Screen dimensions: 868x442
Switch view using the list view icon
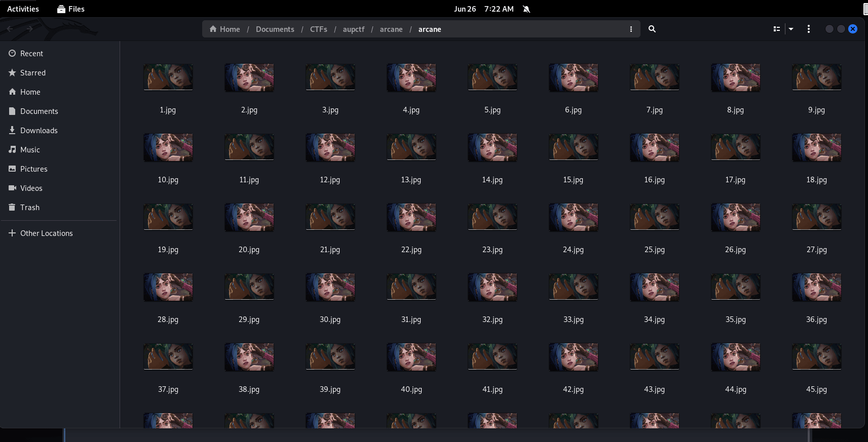pyautogui.click(x=776, y=29)
